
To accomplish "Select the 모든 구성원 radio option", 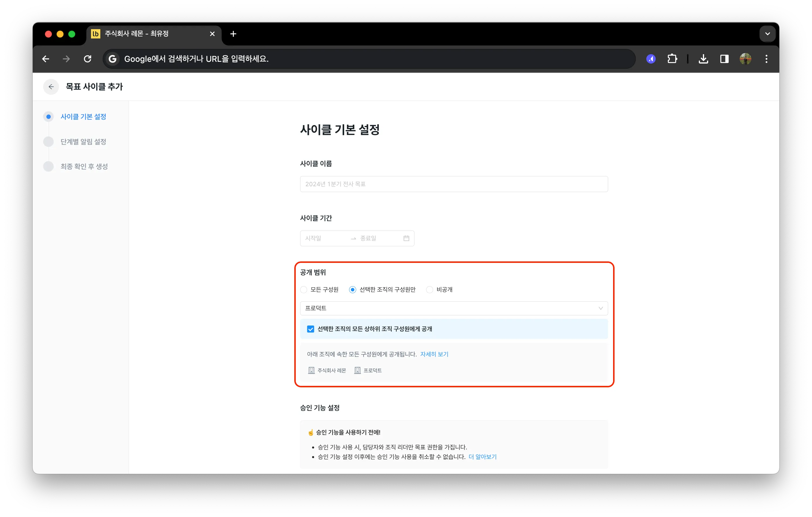I will click(304, 289).
